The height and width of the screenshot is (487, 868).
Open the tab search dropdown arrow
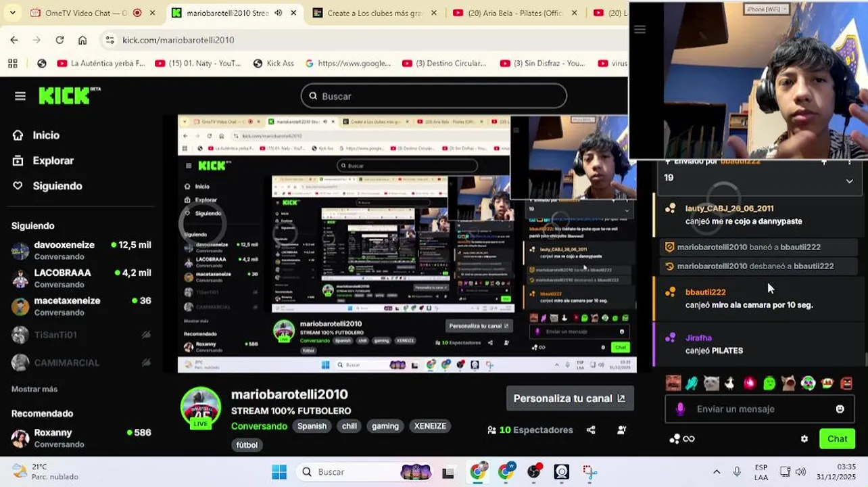click(12, 12)
